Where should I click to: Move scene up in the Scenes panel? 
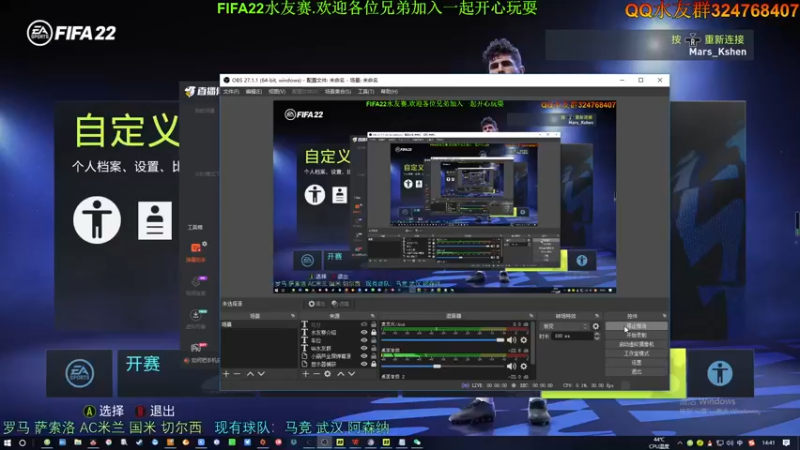250,374
